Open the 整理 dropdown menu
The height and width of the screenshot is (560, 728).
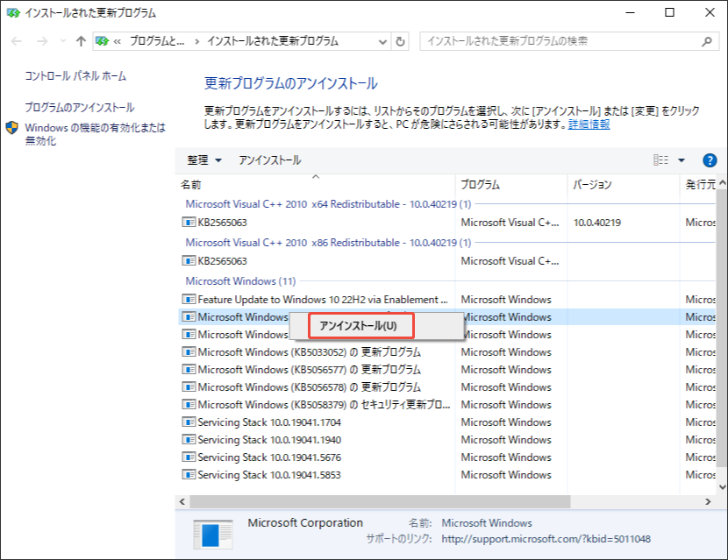coord(204,160)
